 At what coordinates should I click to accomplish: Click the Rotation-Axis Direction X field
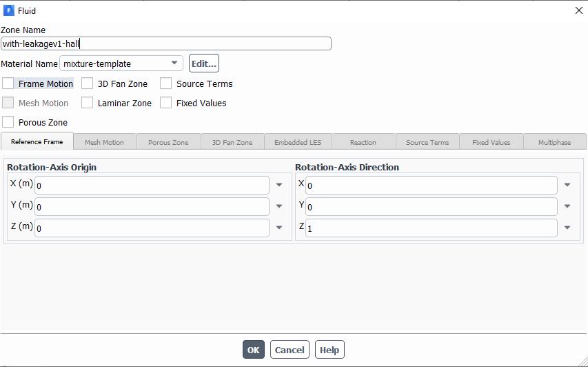[x=432, y=186]
